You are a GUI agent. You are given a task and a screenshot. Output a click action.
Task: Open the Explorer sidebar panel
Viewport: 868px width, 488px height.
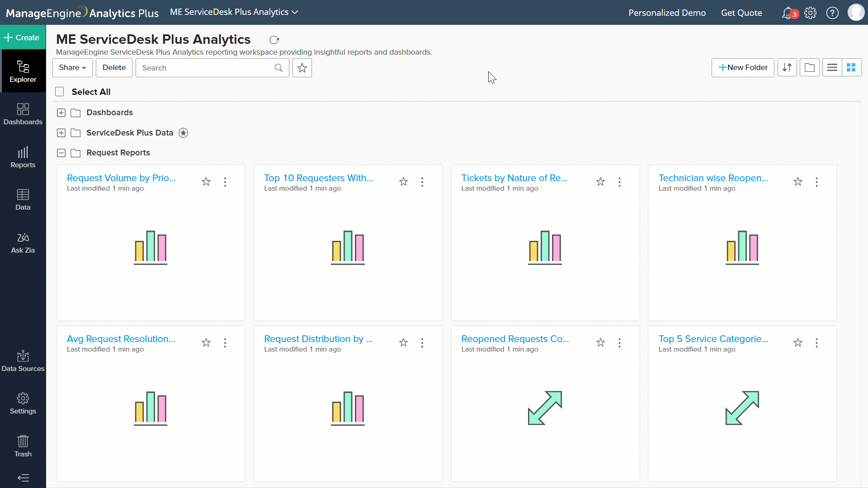[x=23, y=71]
